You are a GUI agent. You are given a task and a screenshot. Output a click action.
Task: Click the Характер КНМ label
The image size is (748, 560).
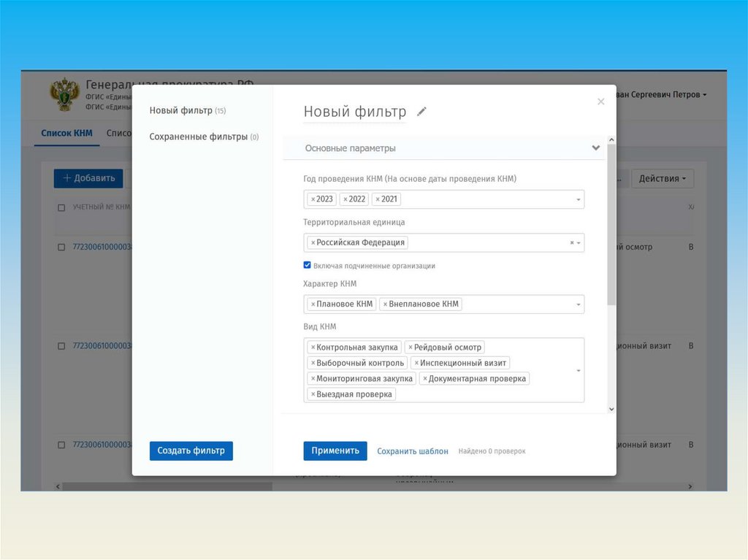point(330,284)
